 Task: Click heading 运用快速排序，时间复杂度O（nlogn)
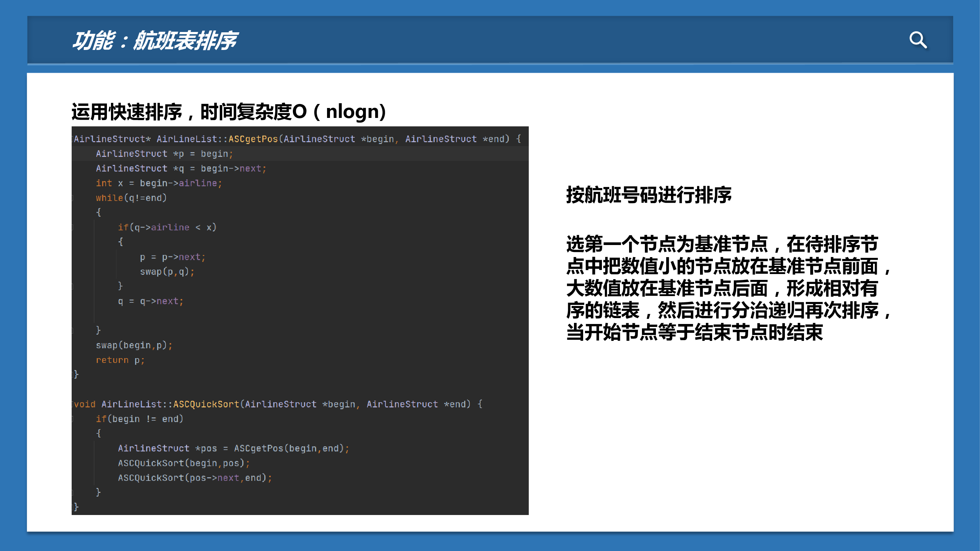(229, 112)
